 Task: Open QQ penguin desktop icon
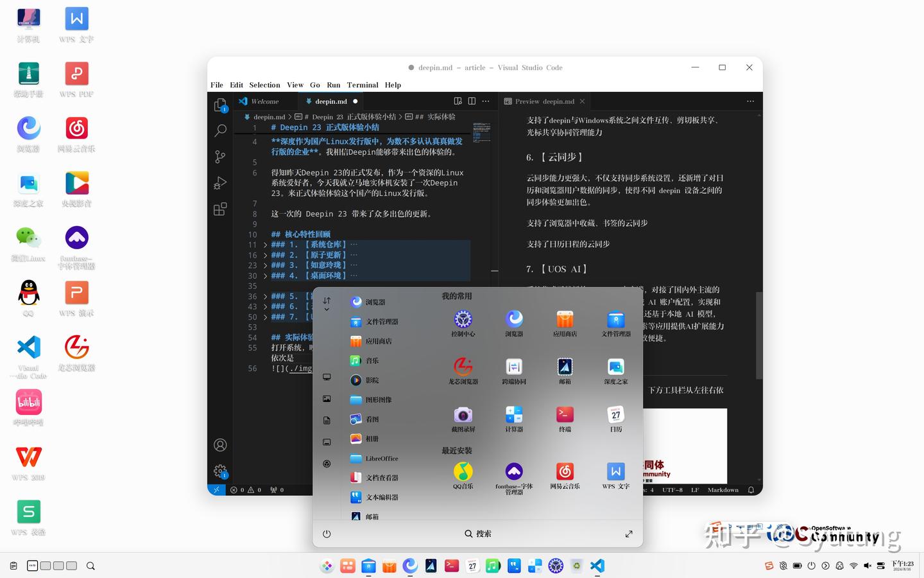[x=28, y=298]
